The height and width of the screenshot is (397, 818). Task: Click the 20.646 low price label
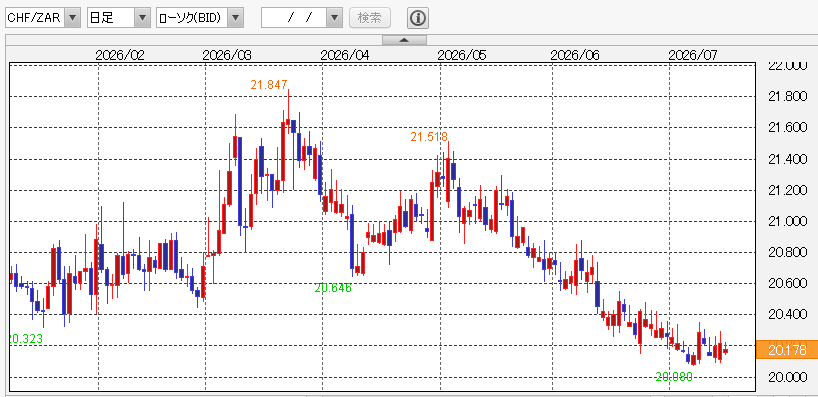(x=333, y=287)
